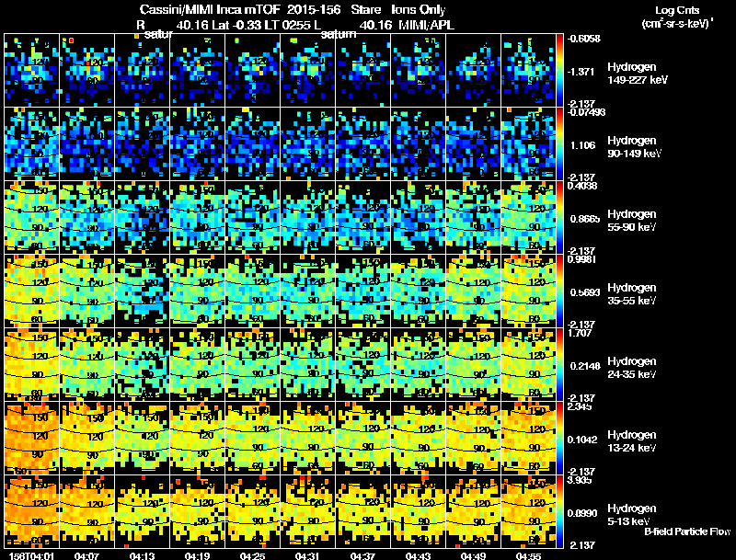The width and height of the screenshot is (736, 560).
Task: Click the '04:25' time label
Action: (x=252, y=555)
